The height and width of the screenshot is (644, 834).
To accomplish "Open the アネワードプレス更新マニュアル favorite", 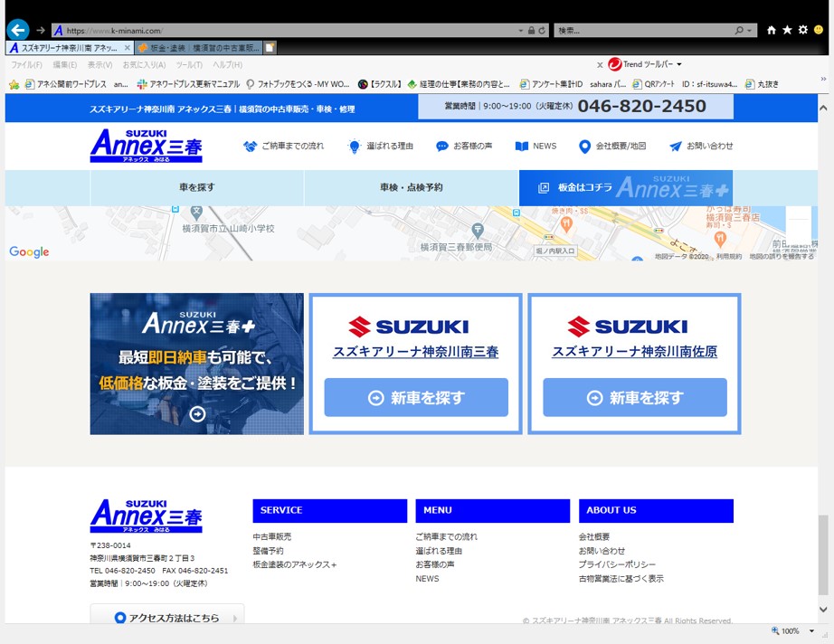I will (188, 84).
